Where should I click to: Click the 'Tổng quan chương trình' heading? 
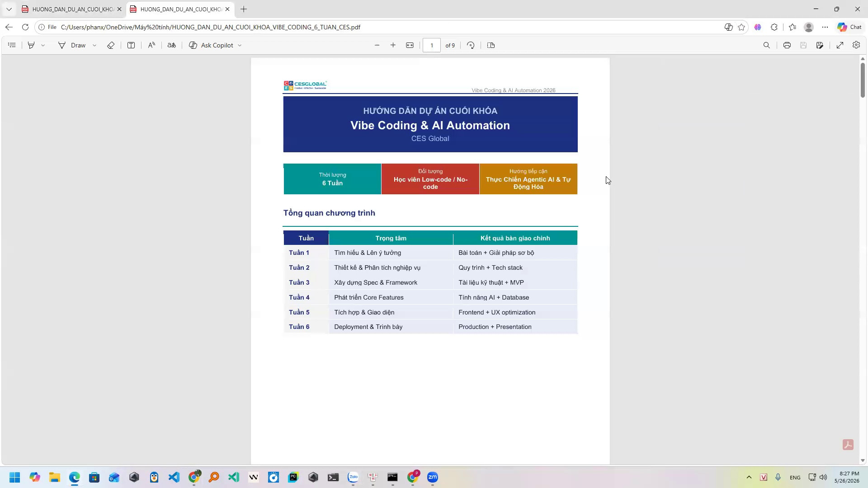(x=329, y=213)
